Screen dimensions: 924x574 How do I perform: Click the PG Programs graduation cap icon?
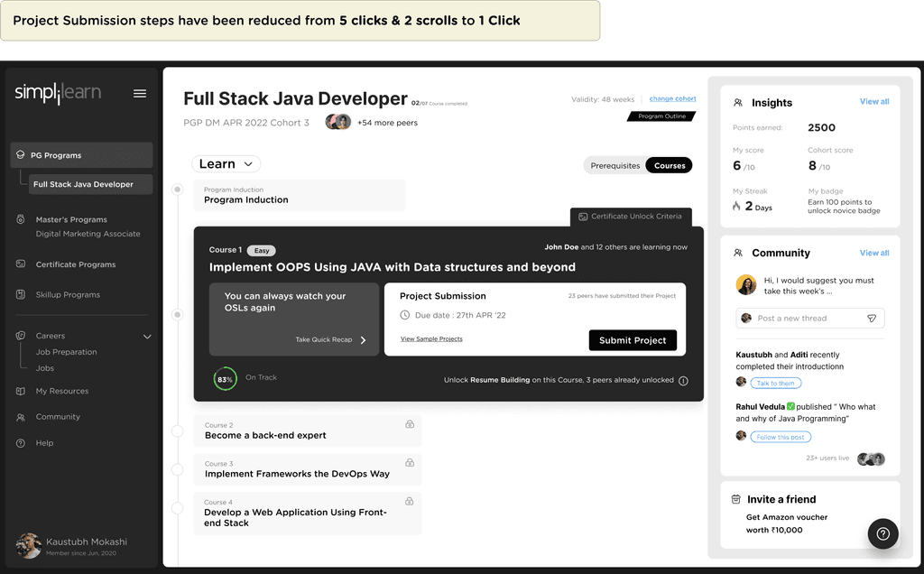(x=20, y=155)
